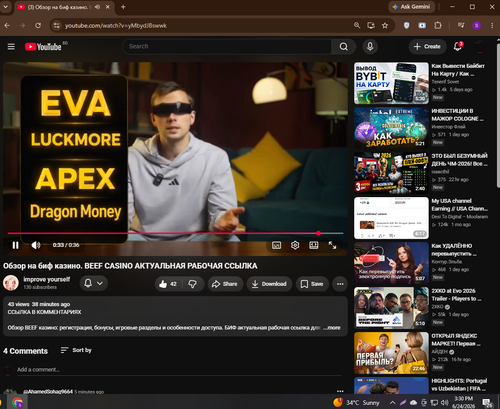The width and height of the screenshot is (500, 409).
Task: Click the address bar URL
Action: tap(116, 26)
